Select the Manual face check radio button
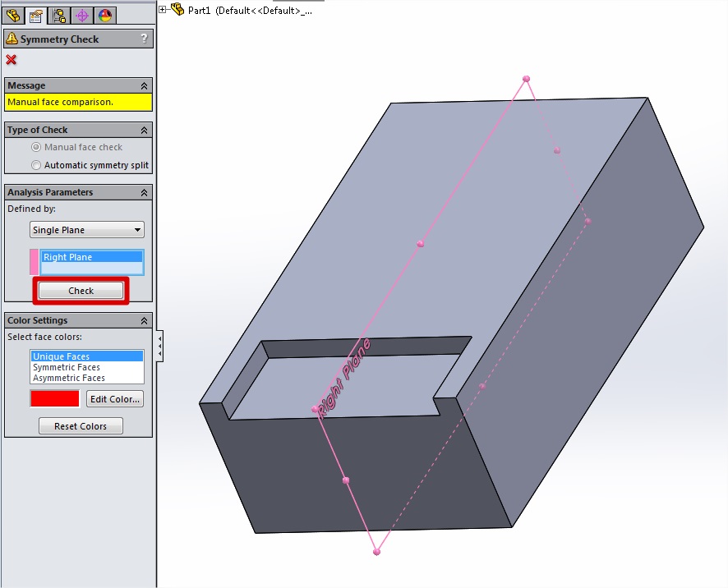Viewport: 728px width, 588px height. tap(36, 147)
